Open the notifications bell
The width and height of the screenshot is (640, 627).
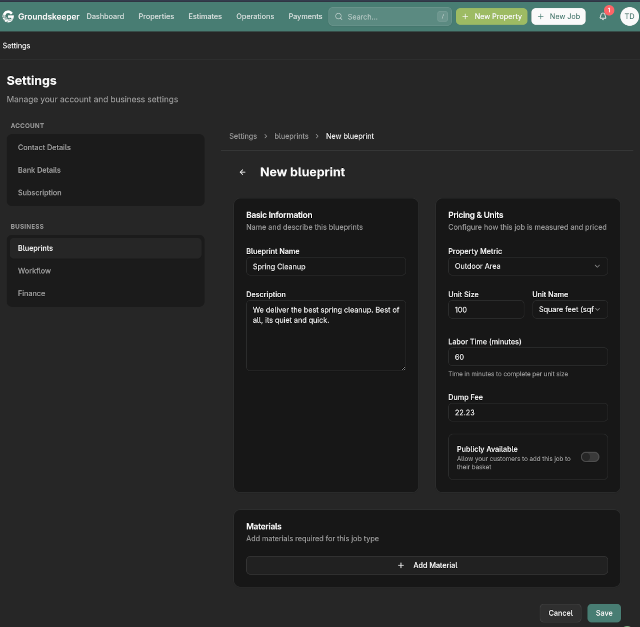602,16
